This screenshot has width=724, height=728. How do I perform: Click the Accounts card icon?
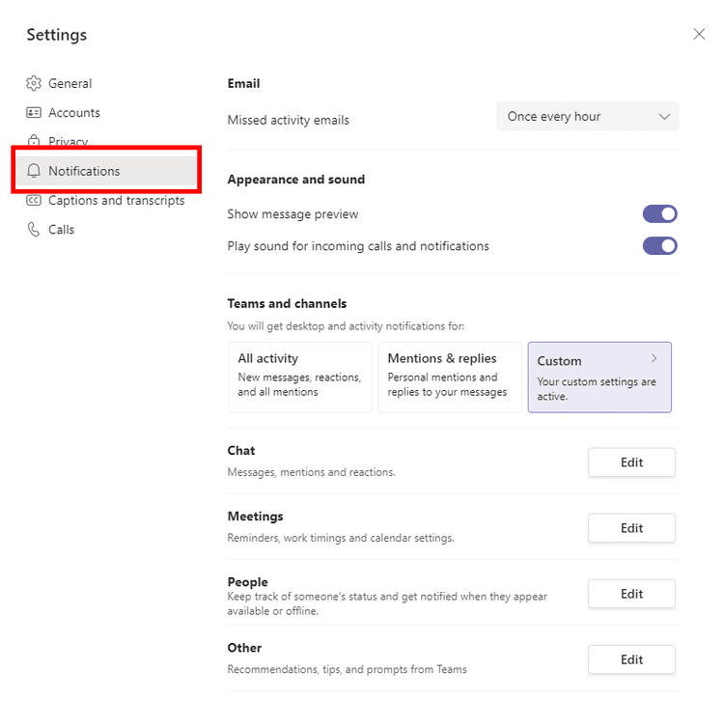[x=34, y=113]
